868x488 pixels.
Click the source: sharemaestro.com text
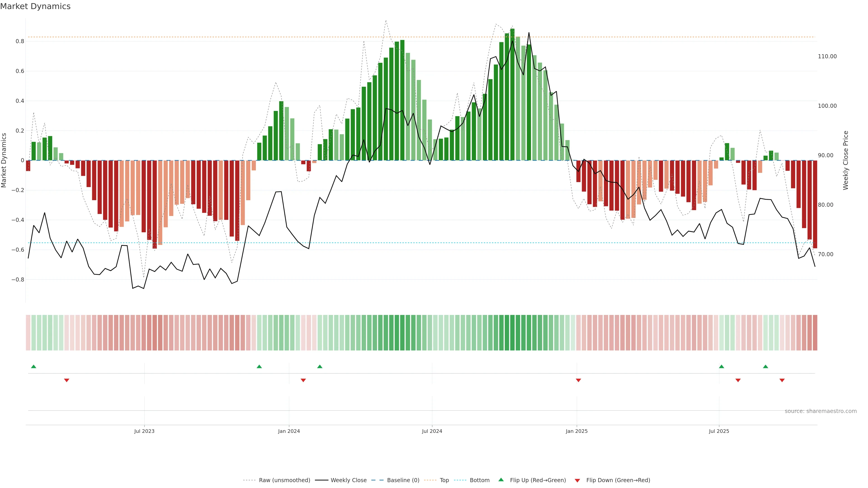(x=821, y=411)
